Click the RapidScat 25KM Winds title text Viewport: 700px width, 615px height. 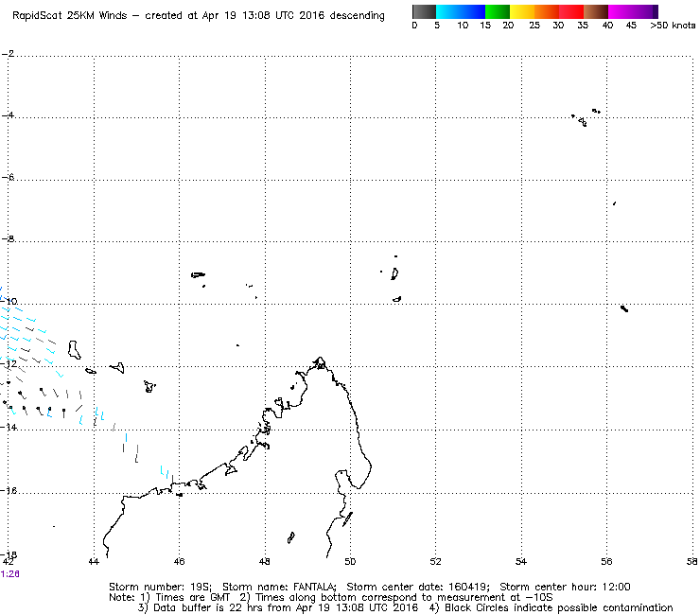coord(70,16)
